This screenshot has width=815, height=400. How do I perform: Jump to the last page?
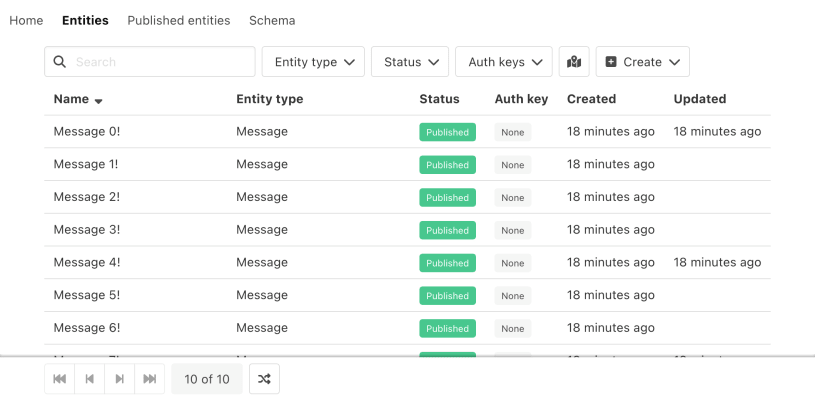(150, 379)
